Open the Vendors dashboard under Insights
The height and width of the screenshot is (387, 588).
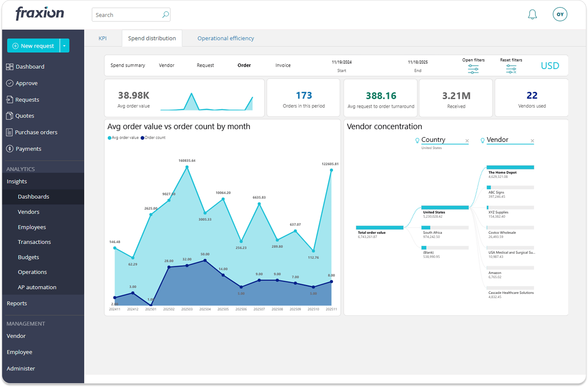[x=28, y=212]
